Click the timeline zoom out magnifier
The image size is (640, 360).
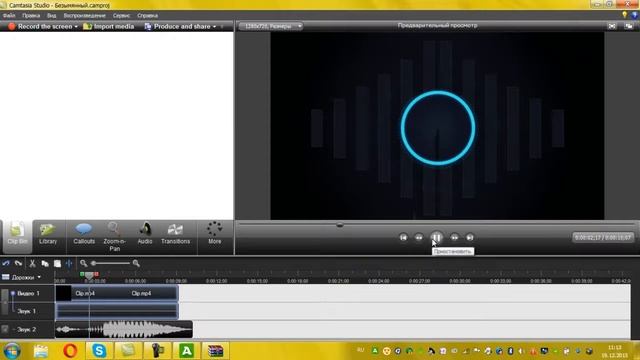click(x=84, y=263)
